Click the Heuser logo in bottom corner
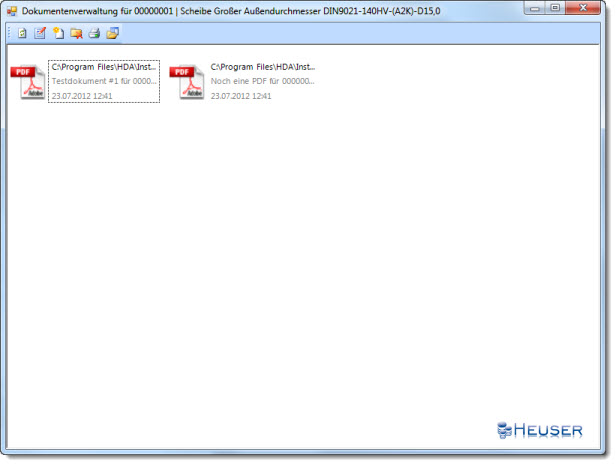Image resolution: width=616 pixels, height=465 pixels. coord(540,431)
